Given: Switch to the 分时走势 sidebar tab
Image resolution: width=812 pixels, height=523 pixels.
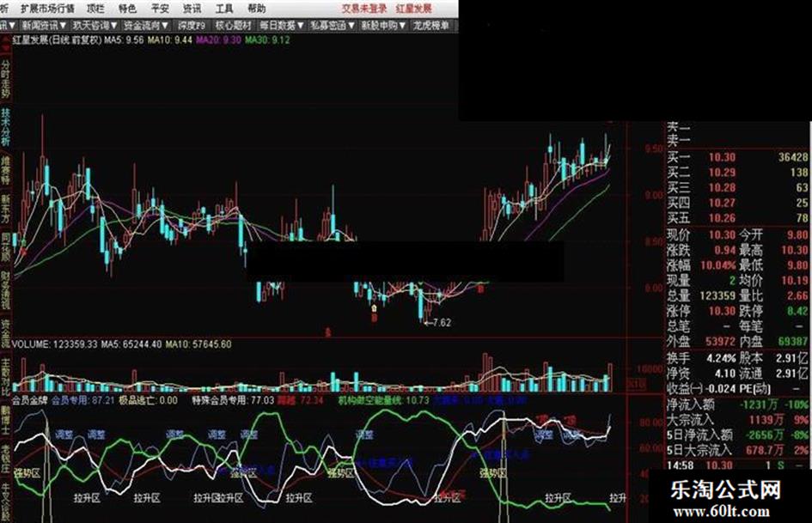Looking at the screenshot, I should pos(6,78).
